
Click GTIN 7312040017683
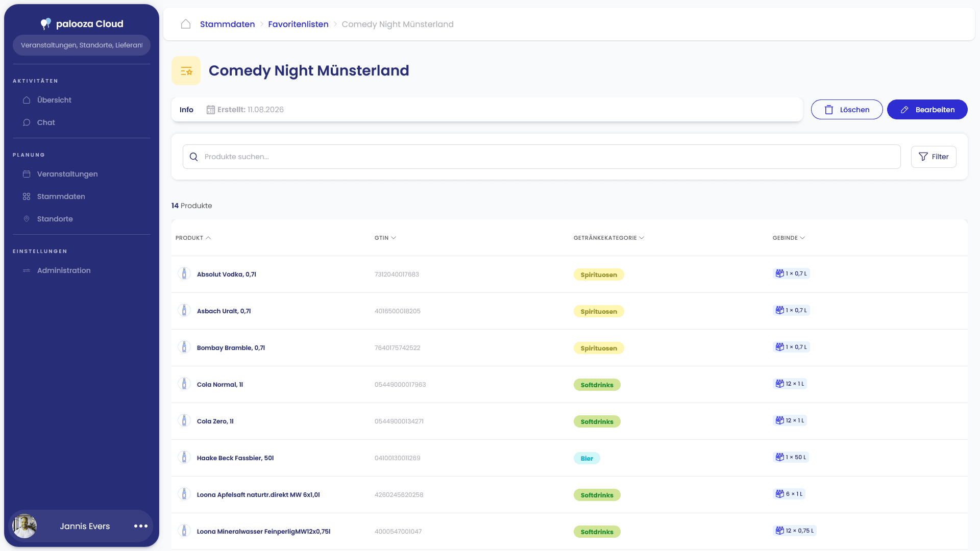397,274
